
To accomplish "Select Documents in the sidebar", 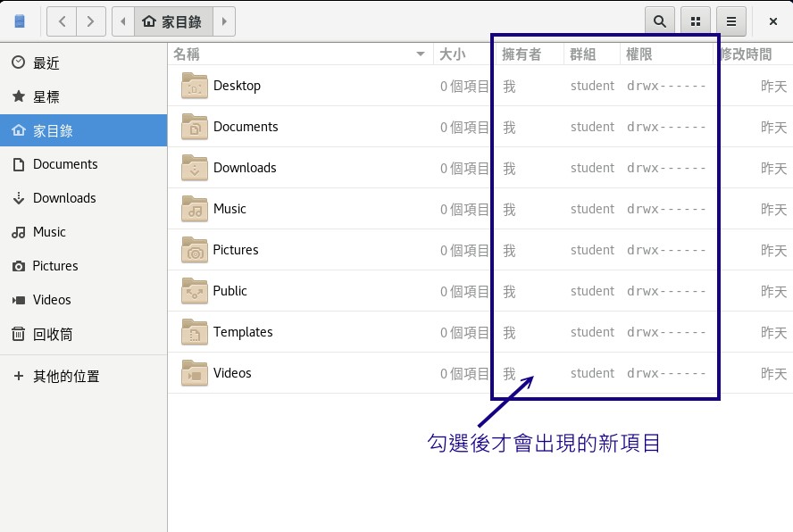I will [x=65, y=164].
